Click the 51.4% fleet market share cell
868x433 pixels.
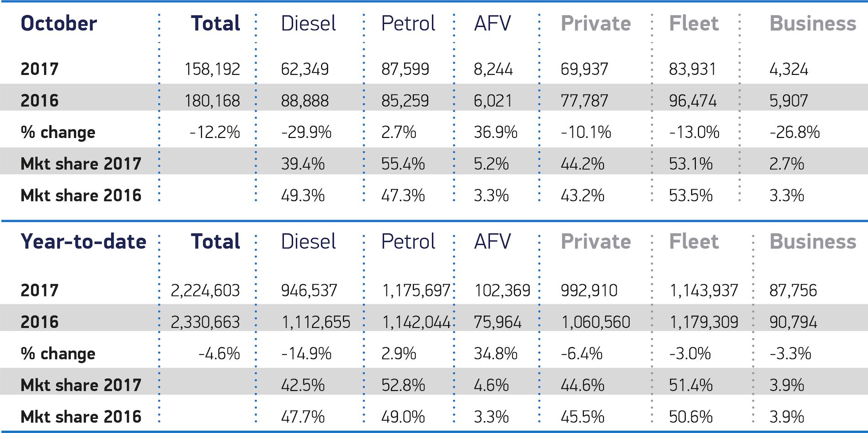click(x=691, y=385)
